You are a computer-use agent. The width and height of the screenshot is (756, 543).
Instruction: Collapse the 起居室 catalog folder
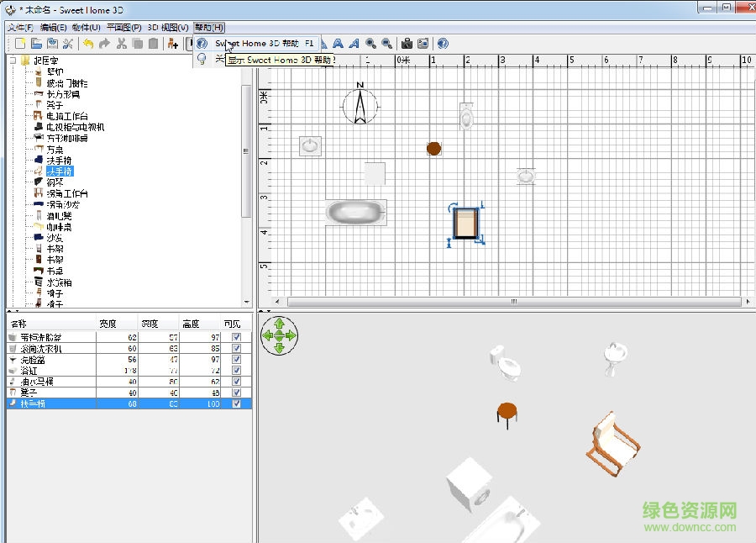tap(13, 61)
